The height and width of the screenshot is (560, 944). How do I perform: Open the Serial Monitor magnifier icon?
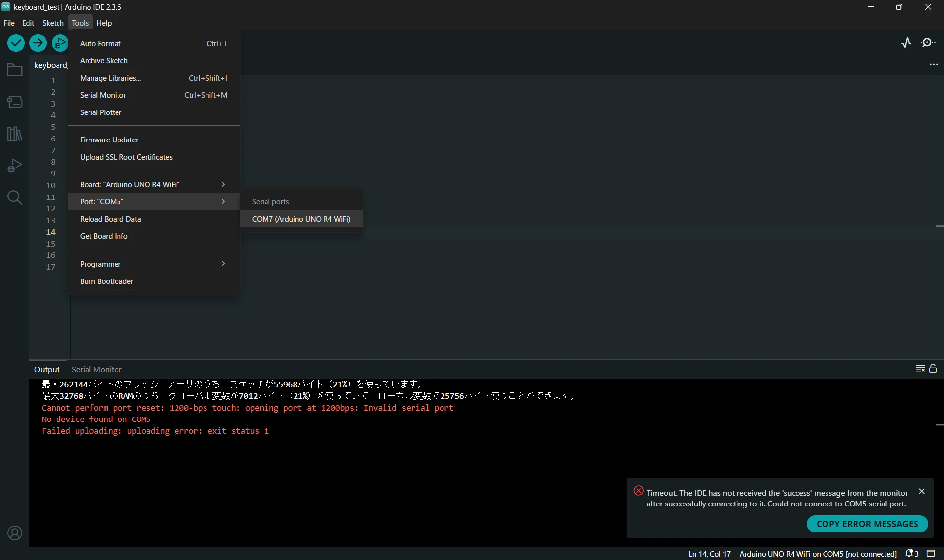pyautogui.click(x=928, y=43)
